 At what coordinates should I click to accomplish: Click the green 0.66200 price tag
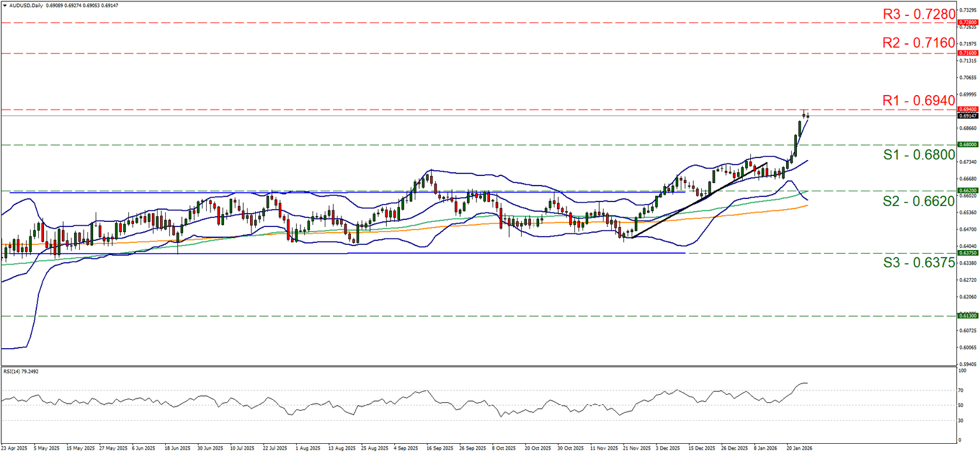tap(969, 191)
